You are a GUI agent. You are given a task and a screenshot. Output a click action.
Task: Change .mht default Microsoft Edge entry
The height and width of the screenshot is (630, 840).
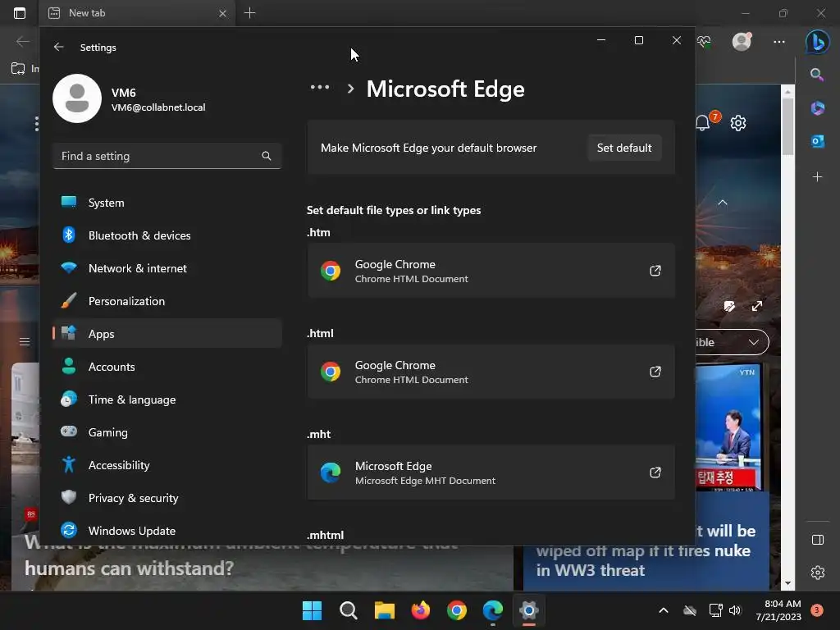[491, 472]
